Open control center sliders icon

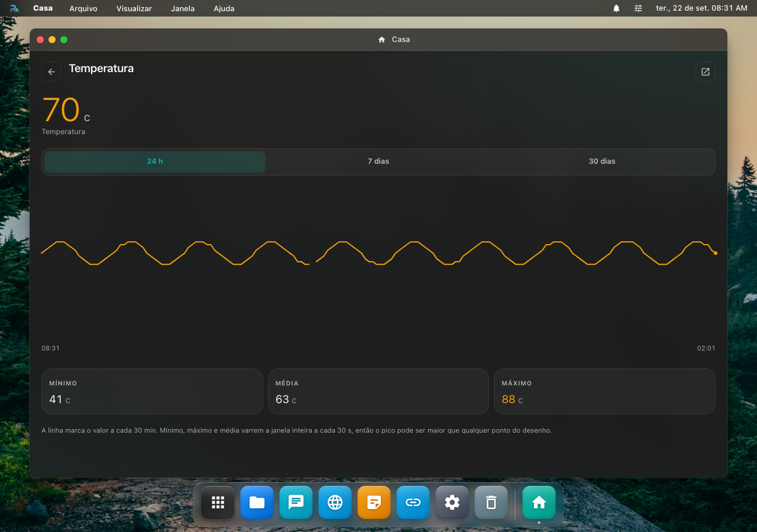click(638, 8)
